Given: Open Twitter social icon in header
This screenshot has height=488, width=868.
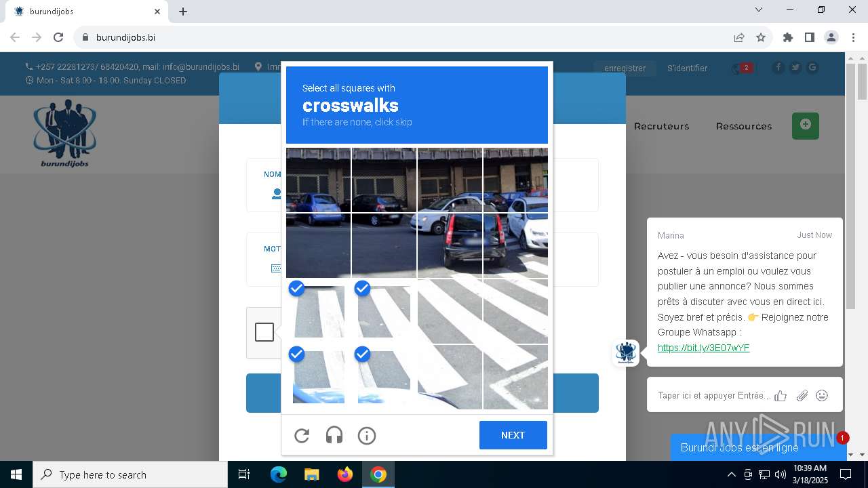Looking at the screenshot, I should click(x=795, y=67).
